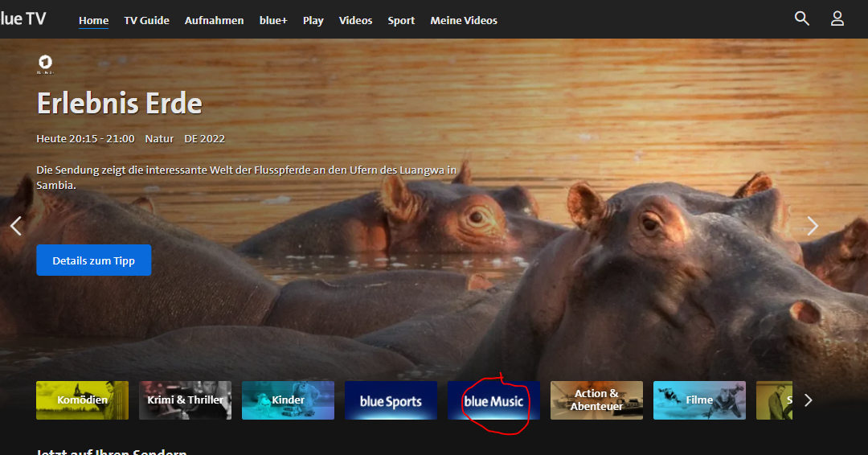This screenshot has width=868, height=455.
Task: Go to previous hero banner slide
Action: click(x=16, y=226)
